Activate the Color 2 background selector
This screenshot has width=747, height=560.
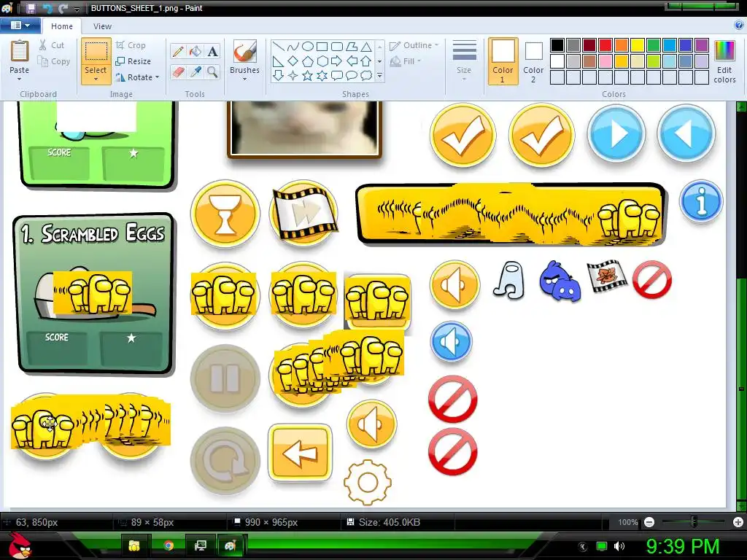point(533,61)
